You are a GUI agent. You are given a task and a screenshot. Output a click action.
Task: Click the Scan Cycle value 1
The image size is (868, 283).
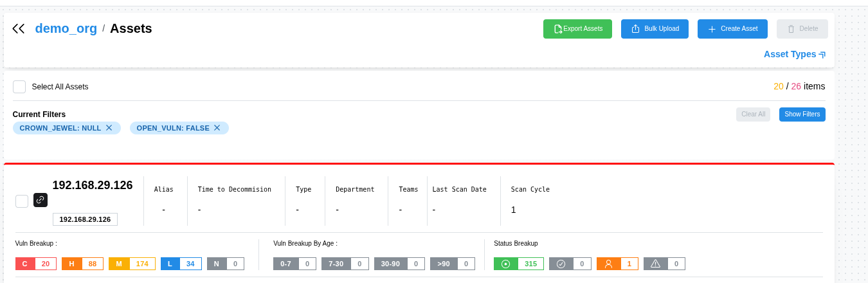tap(513, 210)
